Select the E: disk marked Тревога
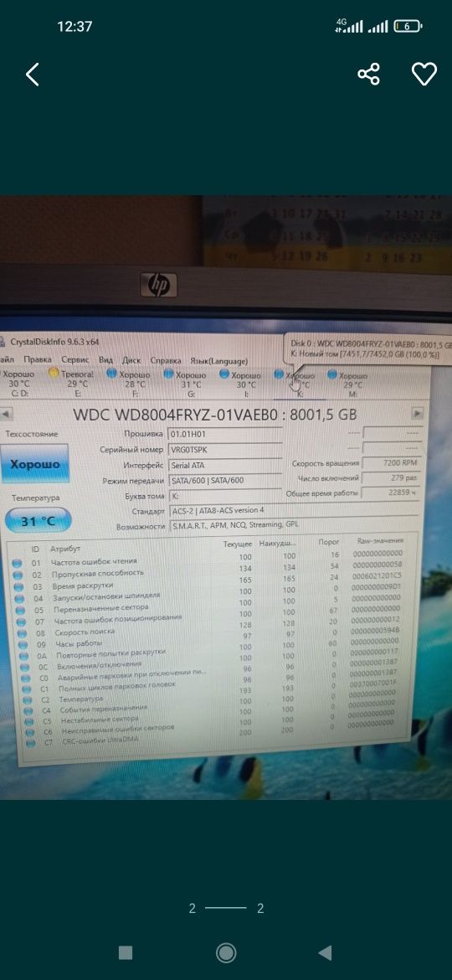Image resolution: width=452 pixels, height=980 pixels. coord(73,384)
